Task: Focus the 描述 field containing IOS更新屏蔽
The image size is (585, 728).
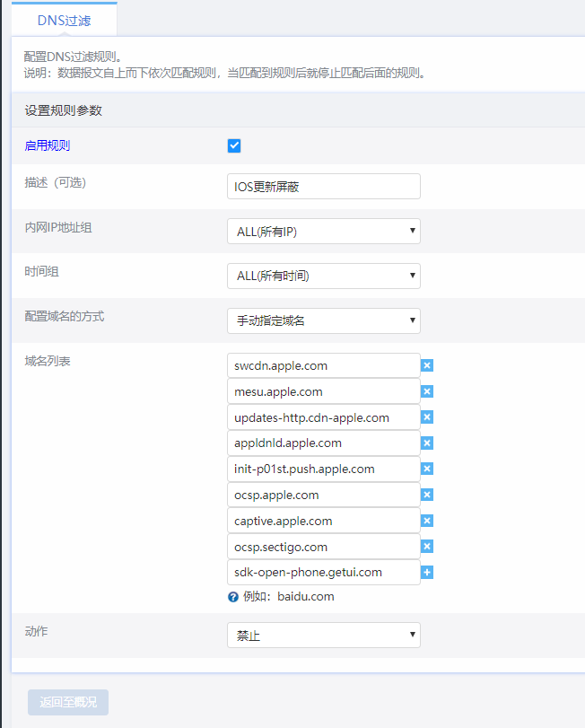Action: tap(323, 187)
